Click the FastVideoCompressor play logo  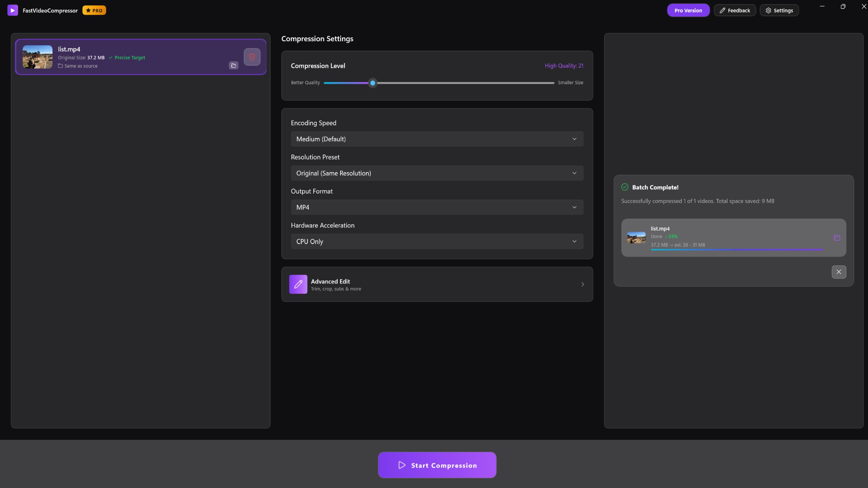pyautogui.click(x=13, y=10)
